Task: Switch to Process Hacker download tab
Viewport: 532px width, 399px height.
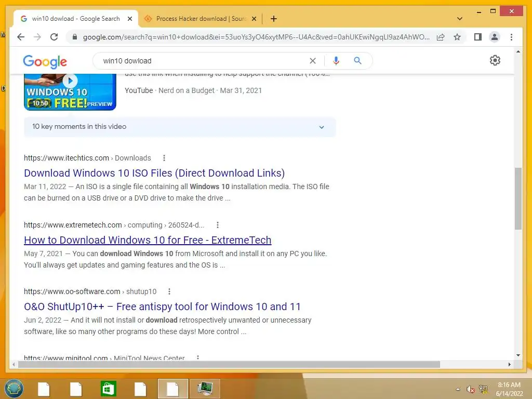Action: tap(200, 19)
